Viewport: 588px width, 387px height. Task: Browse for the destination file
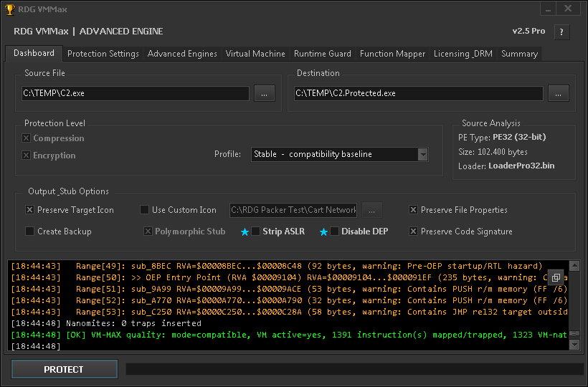pos(559,94)
